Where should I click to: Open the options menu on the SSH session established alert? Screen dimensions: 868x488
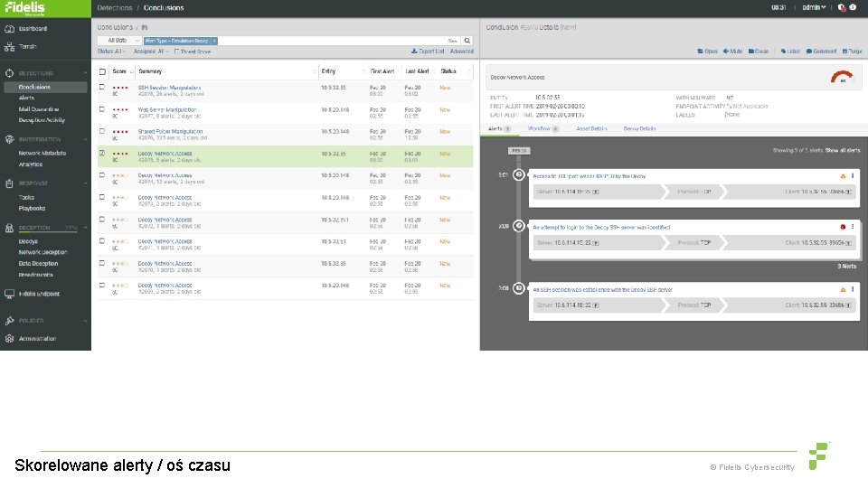click(853, 289)
